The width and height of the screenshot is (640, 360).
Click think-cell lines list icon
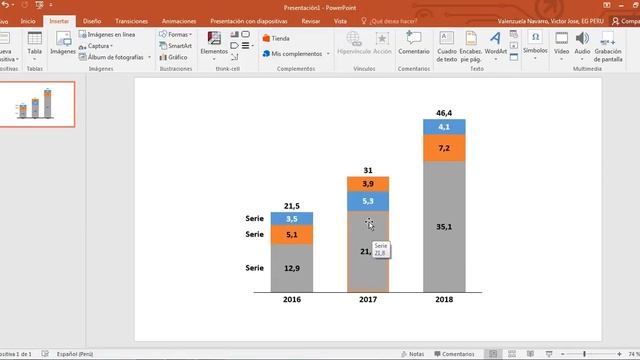point(246,46)
